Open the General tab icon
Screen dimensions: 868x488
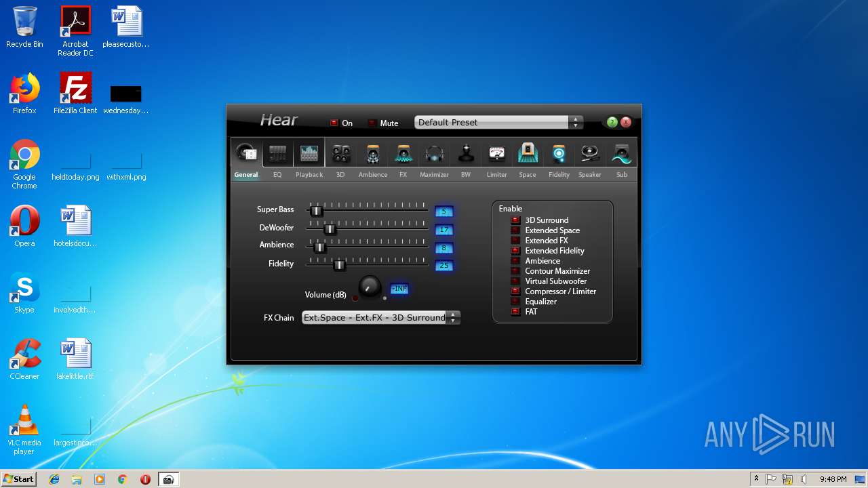click(247, 154)
